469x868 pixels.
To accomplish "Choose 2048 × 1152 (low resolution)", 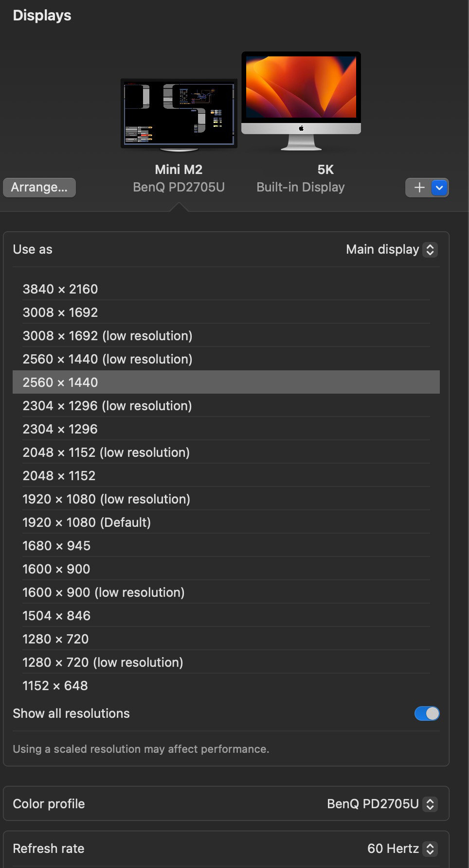I will pos(226,452).
